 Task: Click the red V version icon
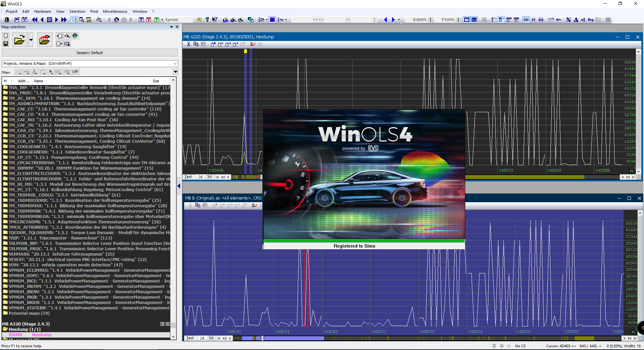[x=149, y=20]
